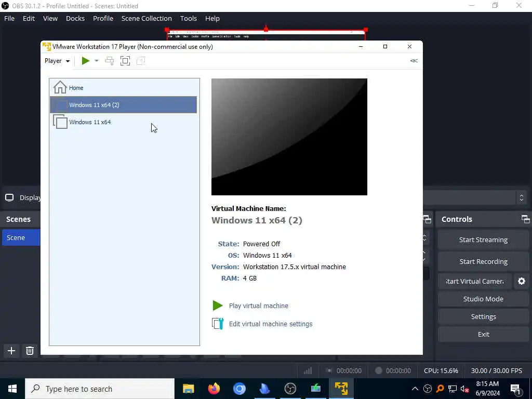Click the VMware Player taskbar icon
Image resolution: width=532 pixels, height=399 pixels.
click(341, 389)
